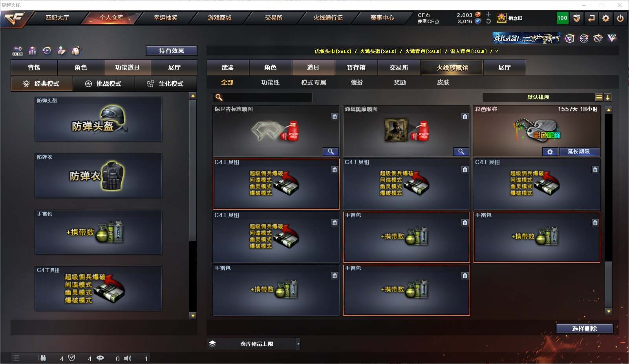The height and width of the screenshot is (364, 629).
Task: Click the 成长武器 banner
Action: (x=527, y=38)
